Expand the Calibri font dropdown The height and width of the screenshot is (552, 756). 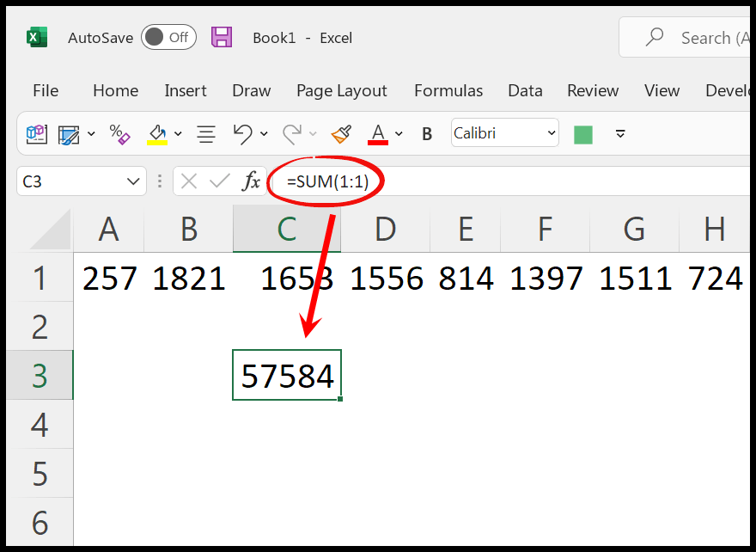coord(551,133)
